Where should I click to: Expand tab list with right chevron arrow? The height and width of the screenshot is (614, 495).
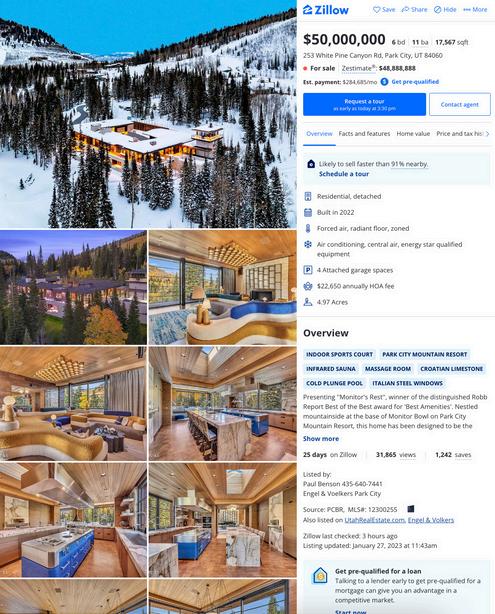[x=487, y=134]
